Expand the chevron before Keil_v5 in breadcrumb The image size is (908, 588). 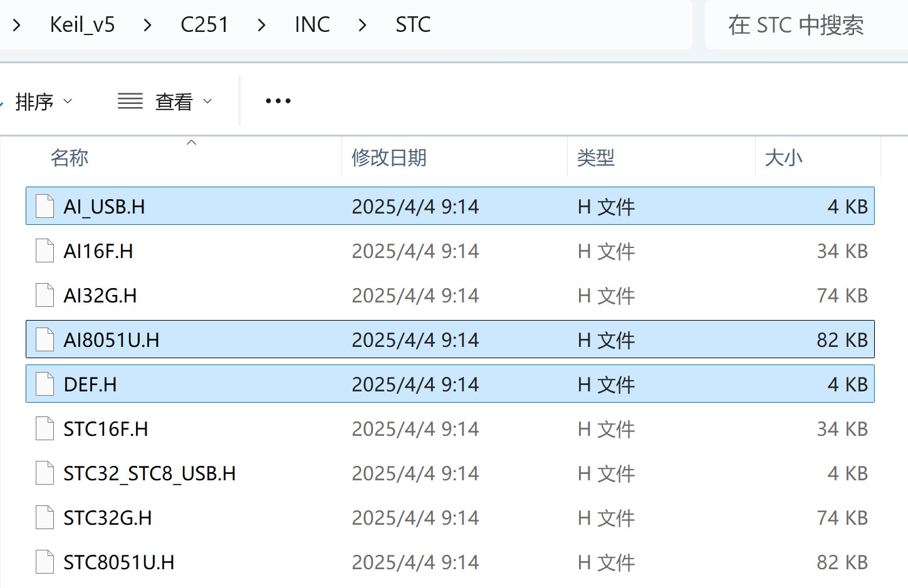click(17, 25)
